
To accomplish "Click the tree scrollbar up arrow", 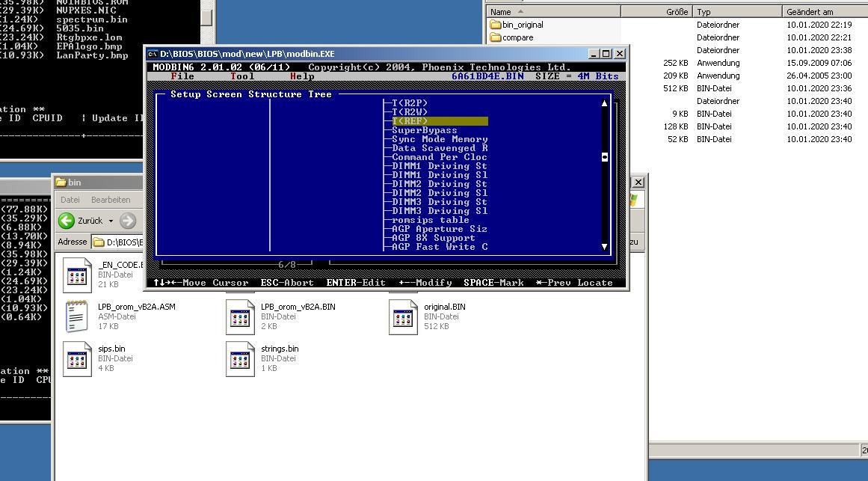I will click(605, 103).
